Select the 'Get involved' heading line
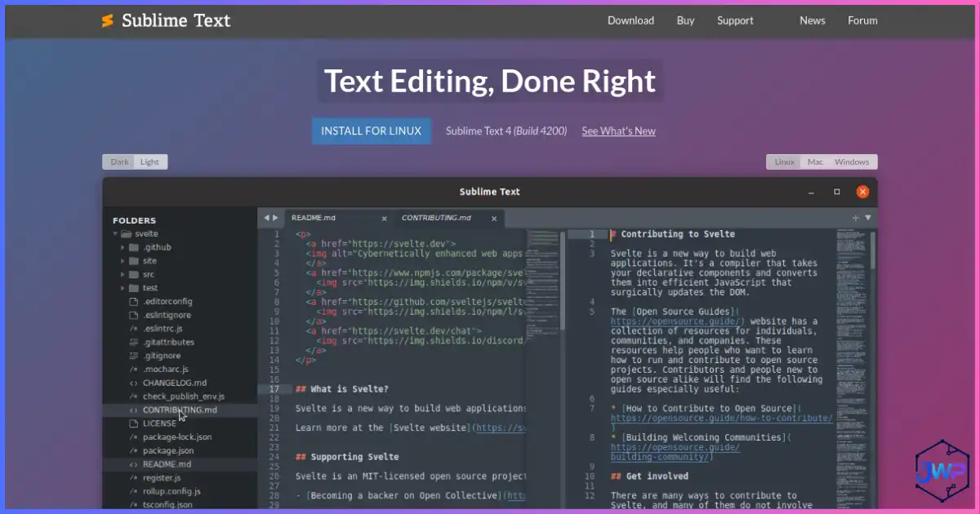 pyautogui.click(x=649, y=476)
